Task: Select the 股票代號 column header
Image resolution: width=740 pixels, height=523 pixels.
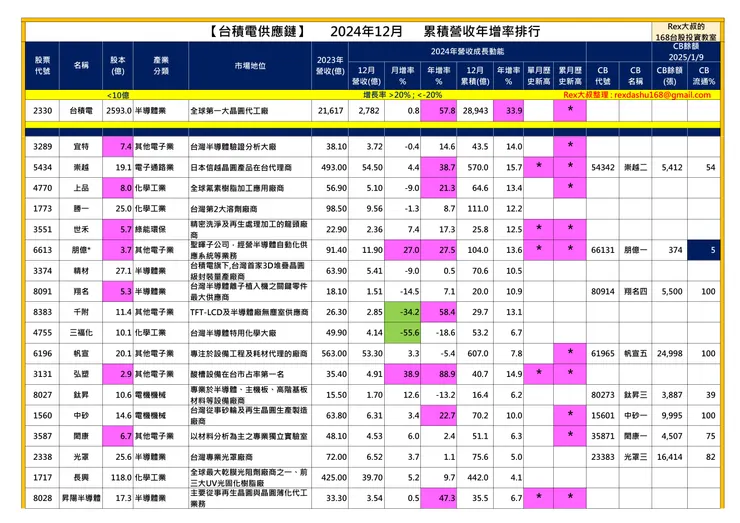Action: pos(42,66)
